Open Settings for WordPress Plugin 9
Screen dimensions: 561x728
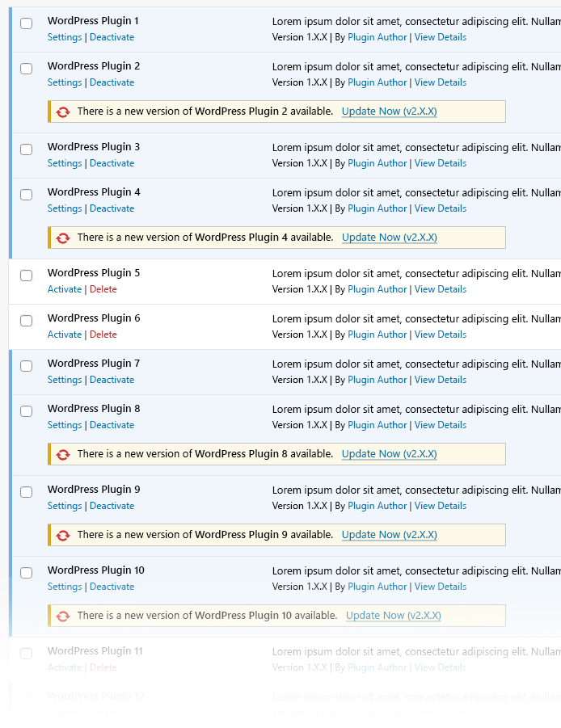[x=65, y=506]
